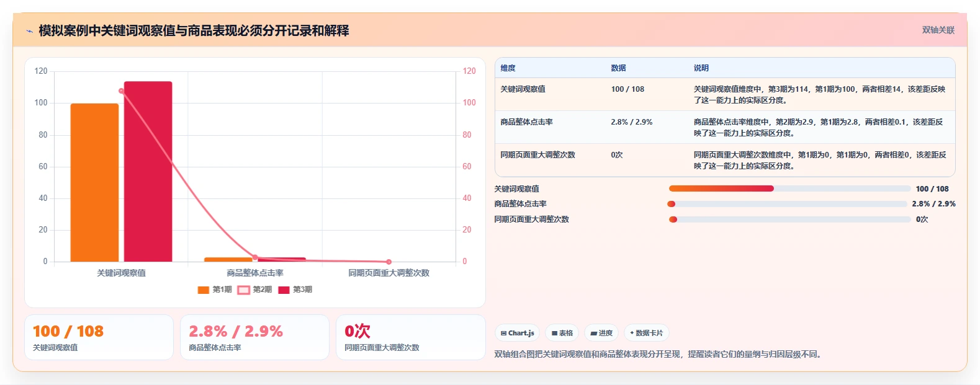Click the 0次 KPI card
Image resolution: width=980 pixels, height=385 pixels.
tap(410, 337)
